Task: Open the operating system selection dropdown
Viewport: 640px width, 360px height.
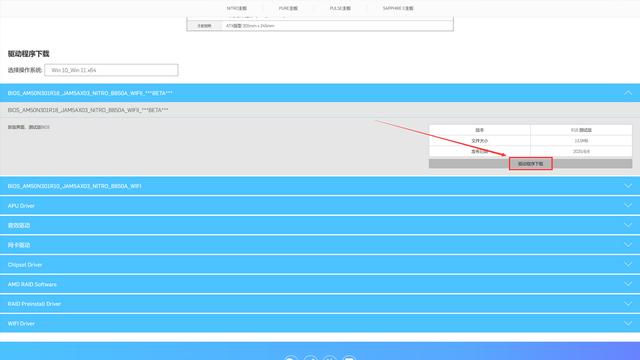Action: point(111,70)
